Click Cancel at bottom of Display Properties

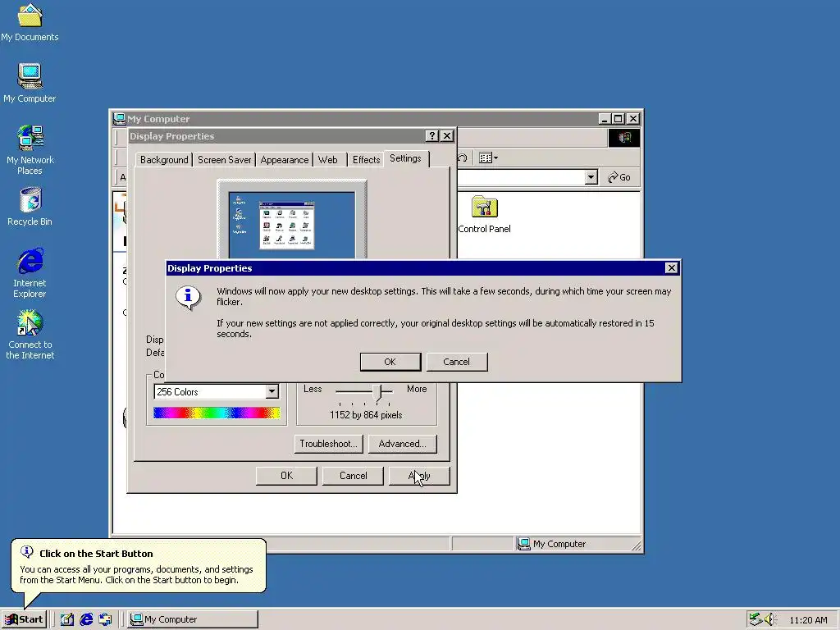click(x=353, y=476)
